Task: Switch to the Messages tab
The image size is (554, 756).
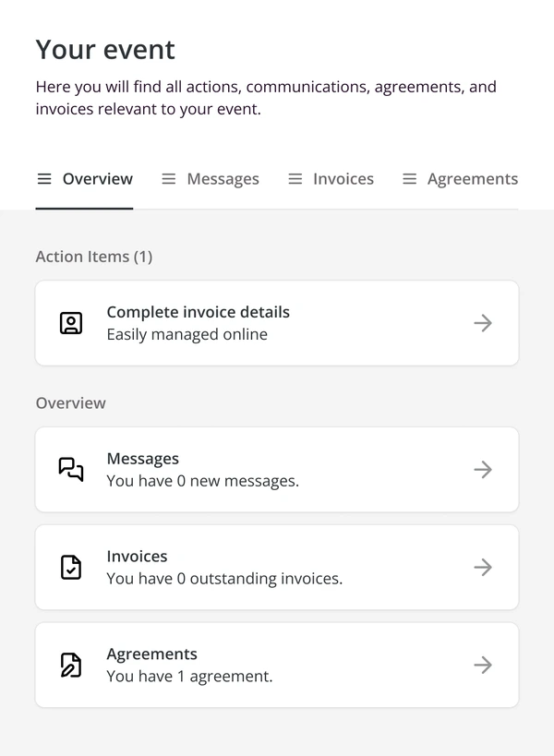Action: point(211,179)
